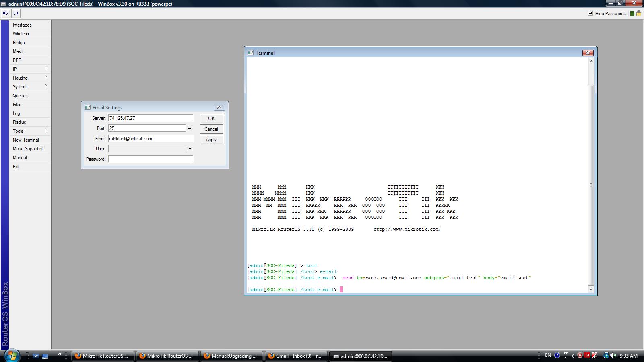
Task: Click the Password input field
Action: (x=151, y=159)
